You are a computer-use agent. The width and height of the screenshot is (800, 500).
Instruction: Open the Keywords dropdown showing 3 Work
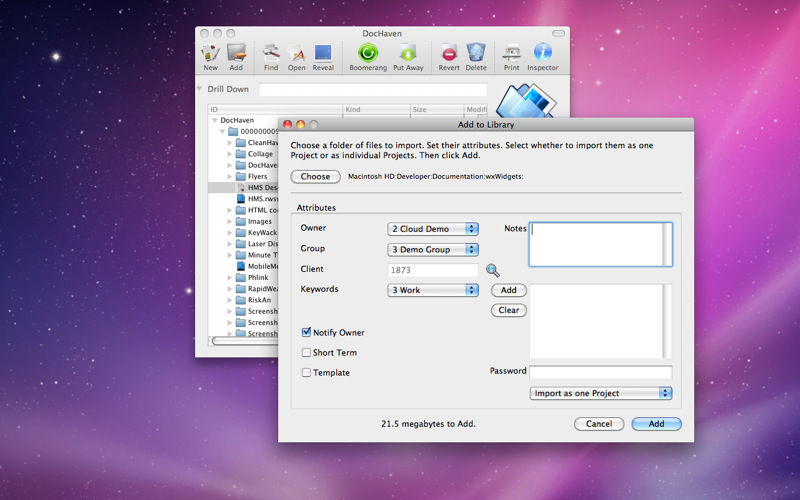pyautogui.click(x=433, y=290)
